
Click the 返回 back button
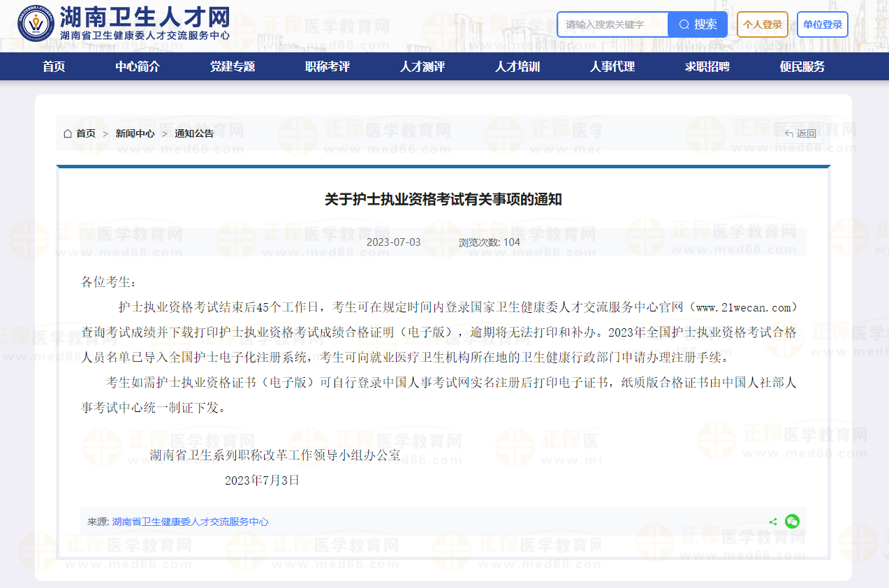click(800, 133)
